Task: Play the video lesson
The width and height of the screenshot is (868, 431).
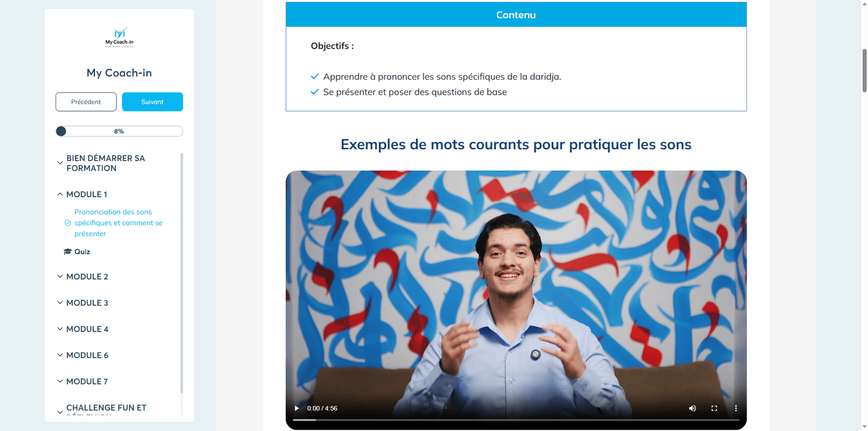Action: [x=297, y=408]
